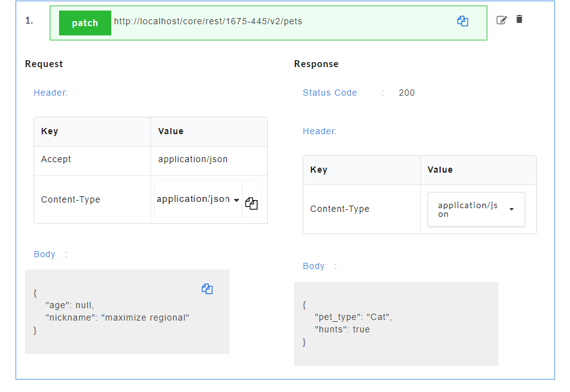570x392 pixels.
Task: Click the response Content-Type dropdown arrow
Action: coord(512,209)
